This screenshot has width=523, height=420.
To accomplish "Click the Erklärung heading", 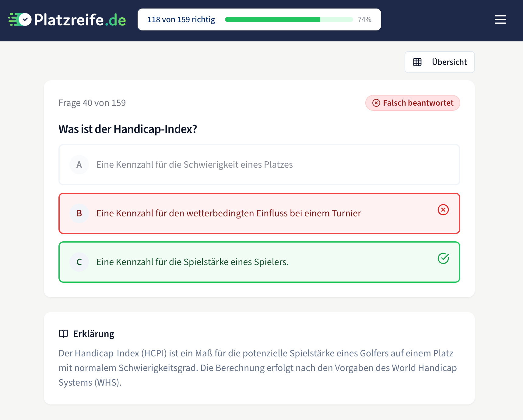I will [94, 334].
